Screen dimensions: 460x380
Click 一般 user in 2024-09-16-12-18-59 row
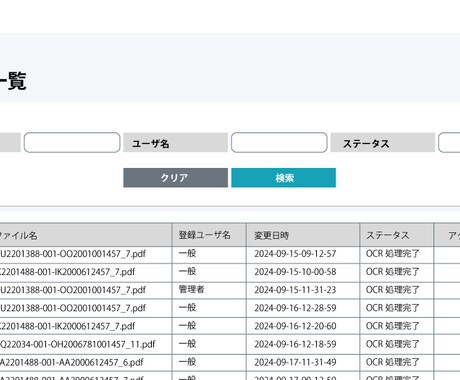187,344
